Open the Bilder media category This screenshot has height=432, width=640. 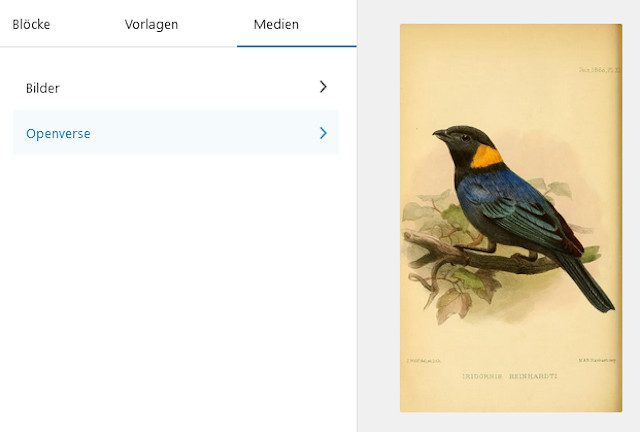click(x=176, y=87)
